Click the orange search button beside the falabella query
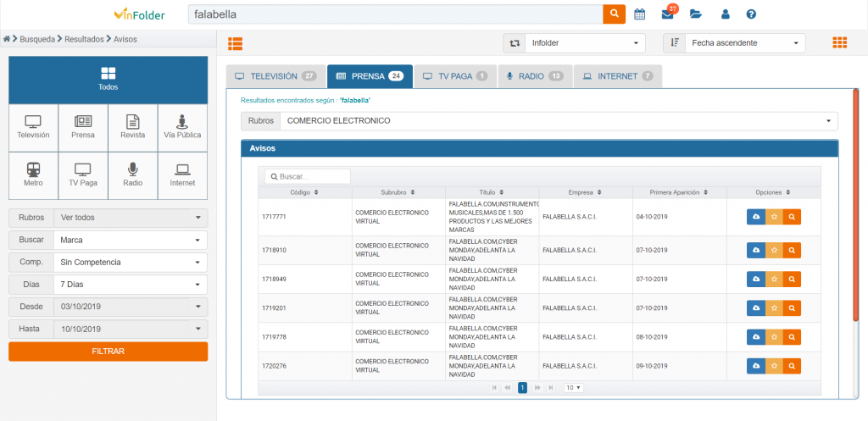Screen dimensions: 868x421 (x=614, y=14)
